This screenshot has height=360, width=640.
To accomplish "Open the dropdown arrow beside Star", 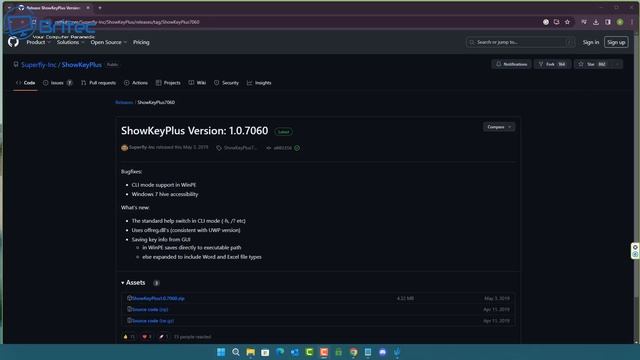I will coord(617,64).
